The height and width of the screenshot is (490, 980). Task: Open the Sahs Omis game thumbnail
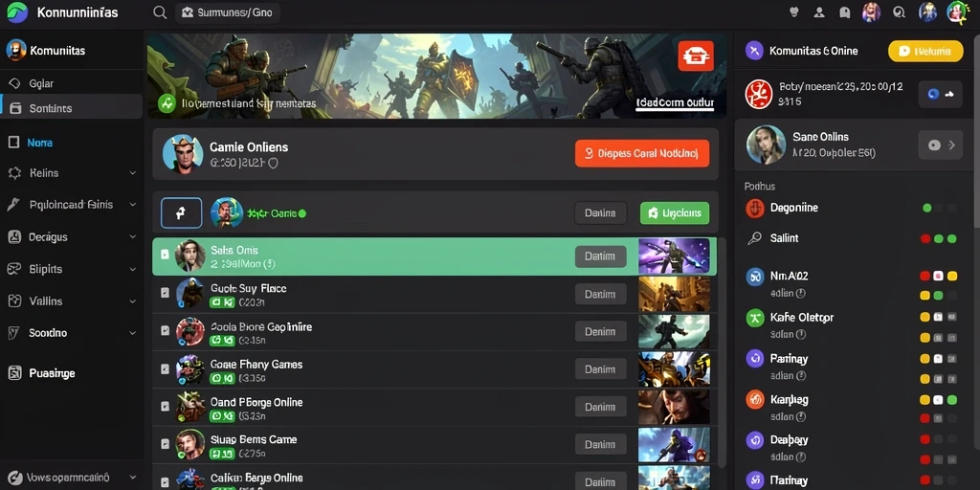coord(674,256)
